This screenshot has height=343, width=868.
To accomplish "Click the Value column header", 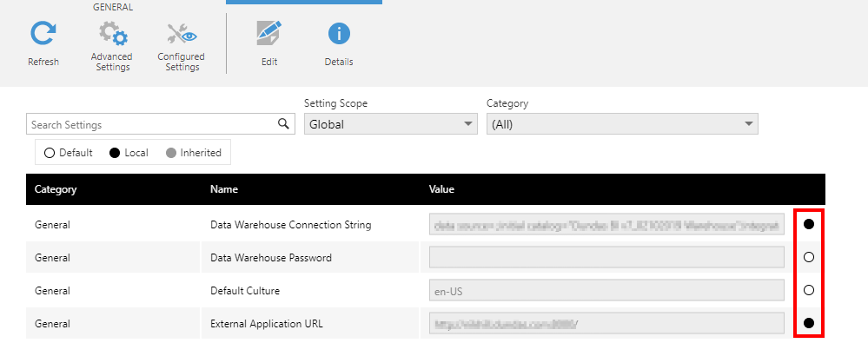I will tap(441, 189).
